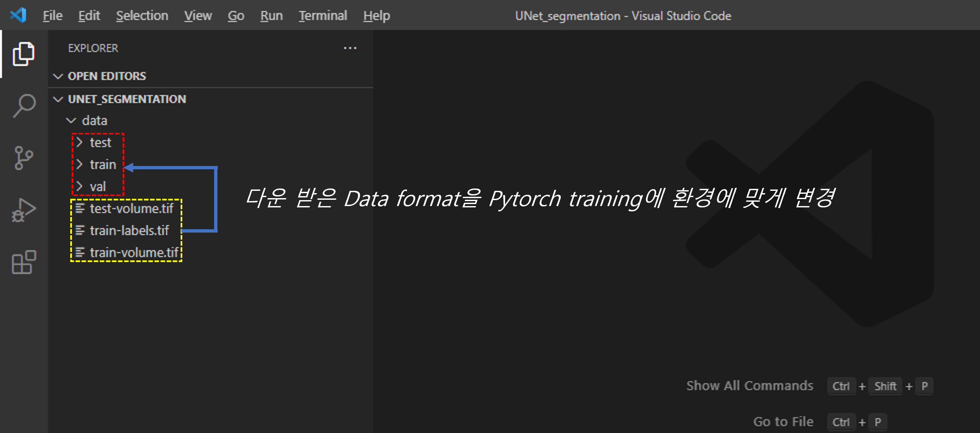Image resolution: width=980 pixels, height=433 pixels.
Task: Click file icon beside train-labels.tif
Action: (80, 230)
